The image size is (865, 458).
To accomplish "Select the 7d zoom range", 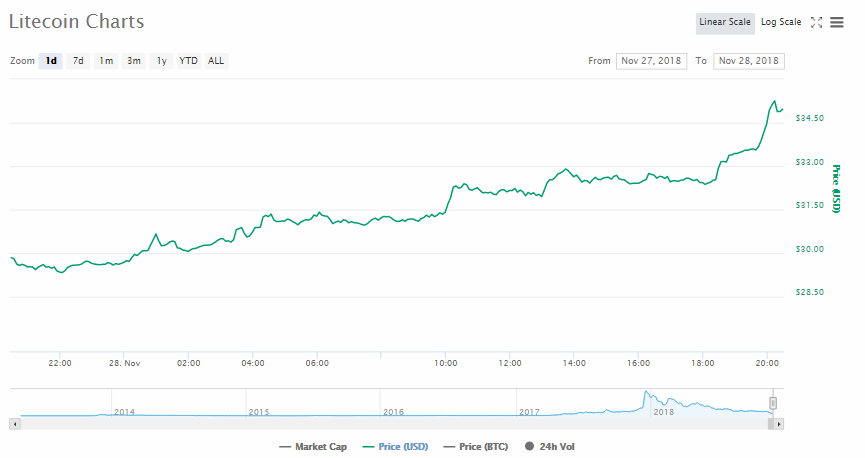I will (78, 61).
